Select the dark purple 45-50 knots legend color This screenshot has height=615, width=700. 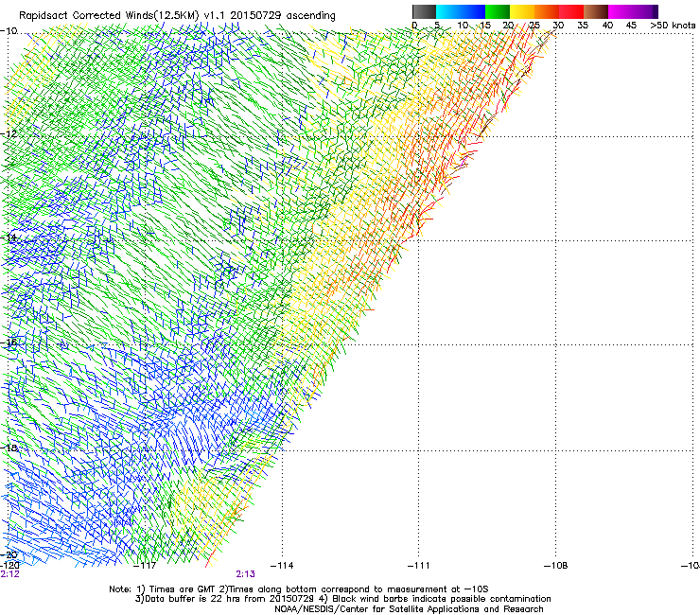[645, 11]
